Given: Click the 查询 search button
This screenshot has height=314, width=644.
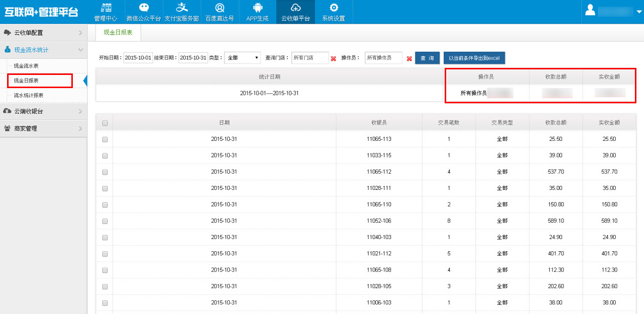Looking at the screenshot, I should 427,58.
